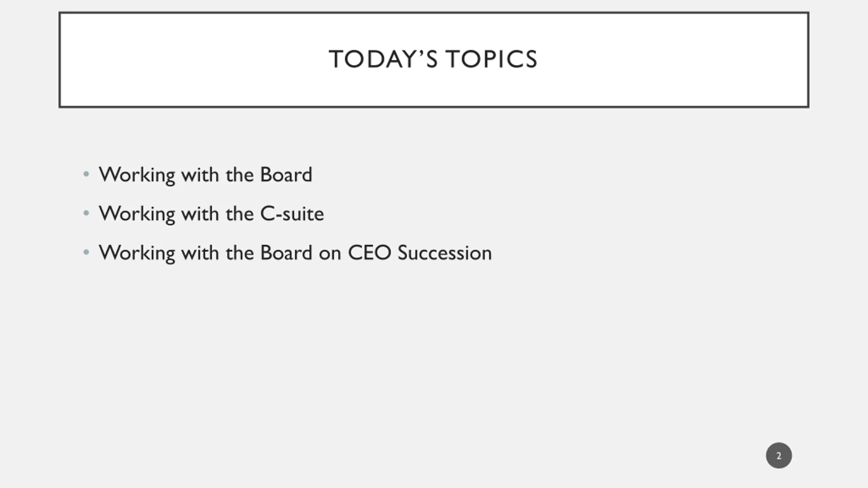Click the word TOPICS in the title
Image resolution: width=868 pixels, height=488 pixels.
491,59
